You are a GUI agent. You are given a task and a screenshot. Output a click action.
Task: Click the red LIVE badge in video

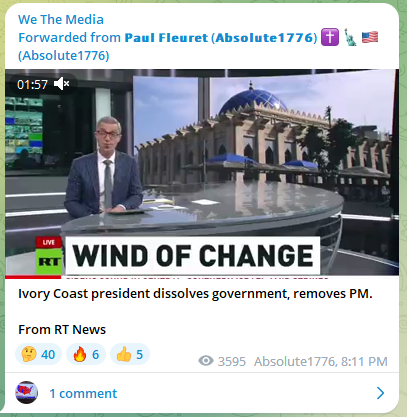tap(49, 242)
